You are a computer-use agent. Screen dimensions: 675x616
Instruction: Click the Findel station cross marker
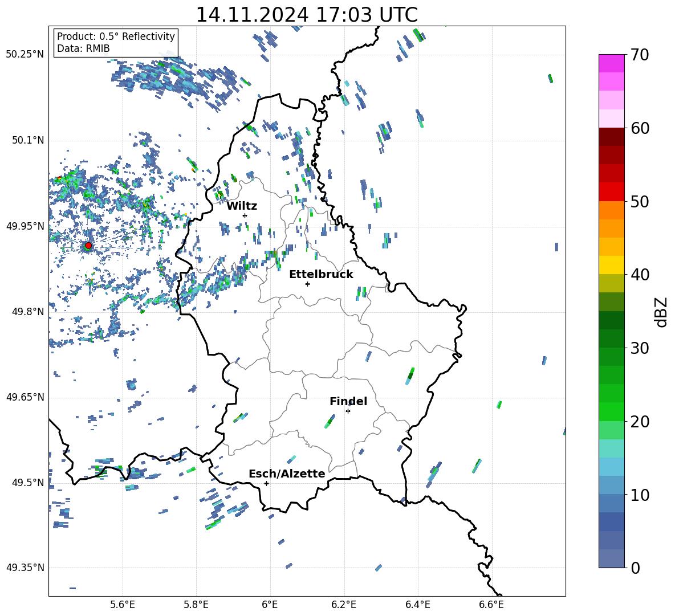tap(348, 411)
